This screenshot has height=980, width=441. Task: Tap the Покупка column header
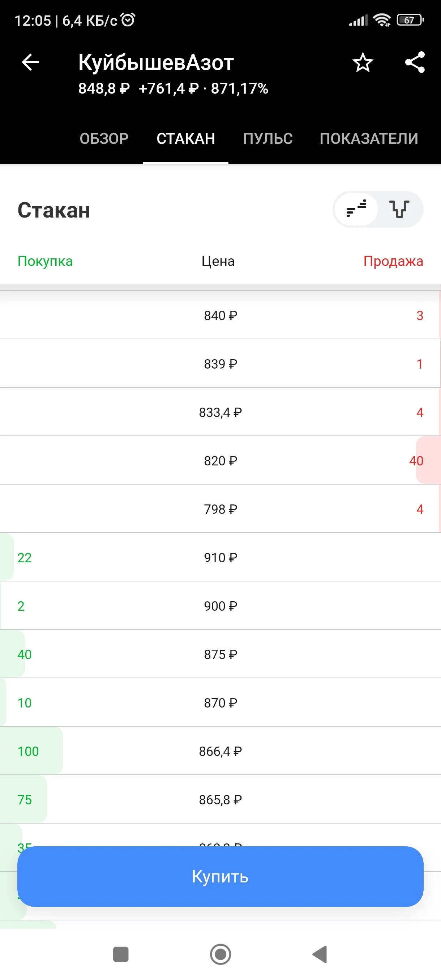click(x=45, y=261)
